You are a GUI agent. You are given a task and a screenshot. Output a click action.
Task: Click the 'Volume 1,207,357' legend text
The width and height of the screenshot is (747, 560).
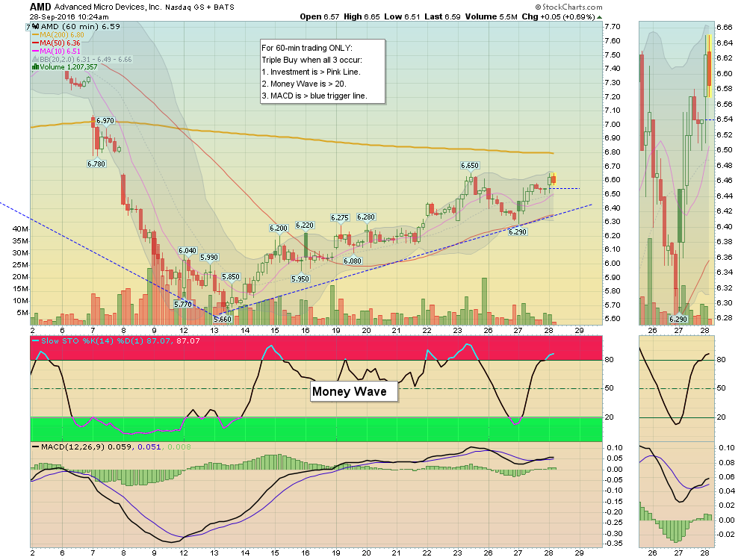[x=69, y=67]
